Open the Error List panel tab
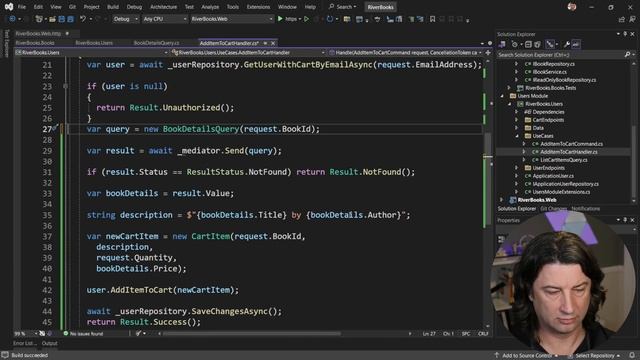This screenshot has height=360, width=640. tap(24, 343)
